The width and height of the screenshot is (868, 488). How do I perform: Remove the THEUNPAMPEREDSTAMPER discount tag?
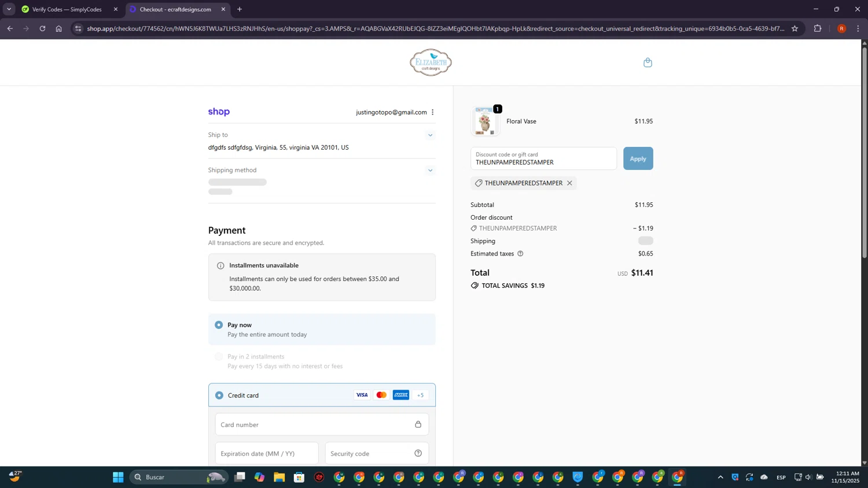point(569,183)
